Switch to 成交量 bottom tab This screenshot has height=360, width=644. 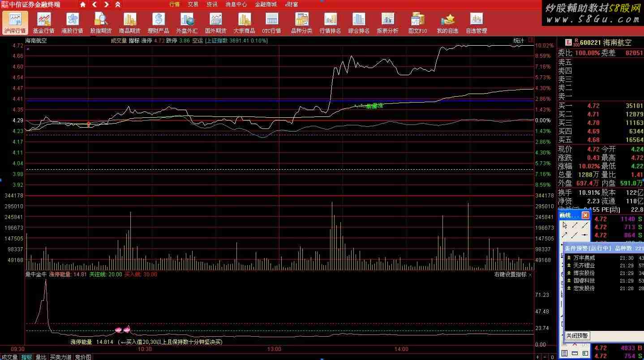[x=9, y=357]
